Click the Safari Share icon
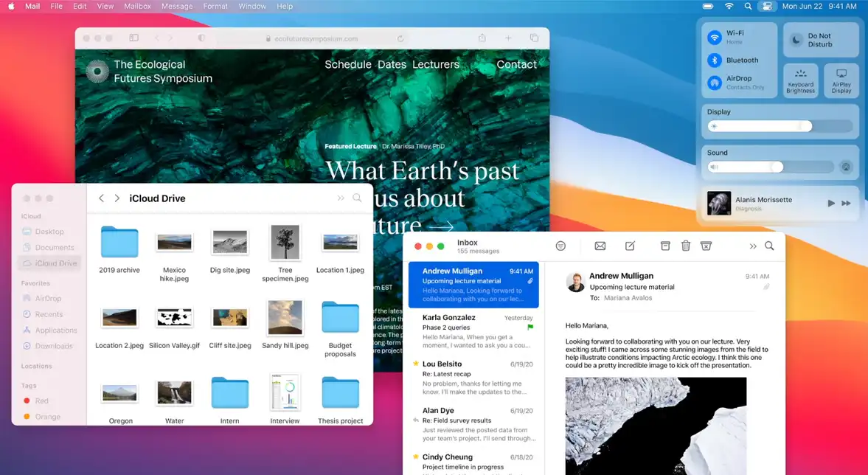The height and width of the screenshot is (475, 868). [x=482, y=38]
